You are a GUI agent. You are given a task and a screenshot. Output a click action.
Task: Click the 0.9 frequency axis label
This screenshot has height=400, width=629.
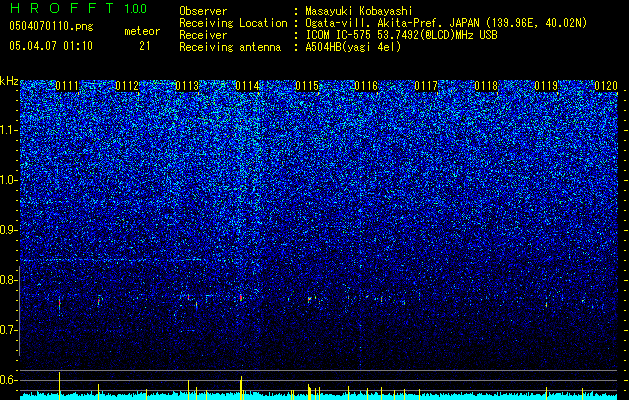8,230
